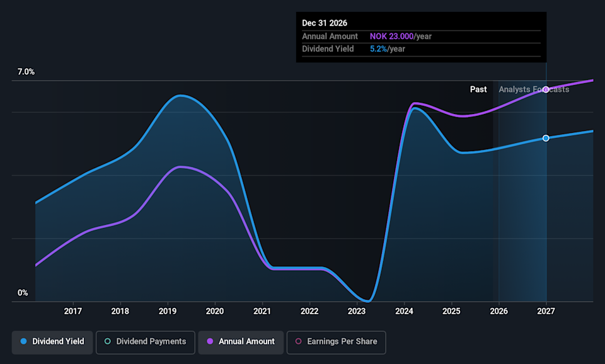Click the 2023 label on the x-axis
This screenshot has width=605, height=364.
(x=357, y=310)
